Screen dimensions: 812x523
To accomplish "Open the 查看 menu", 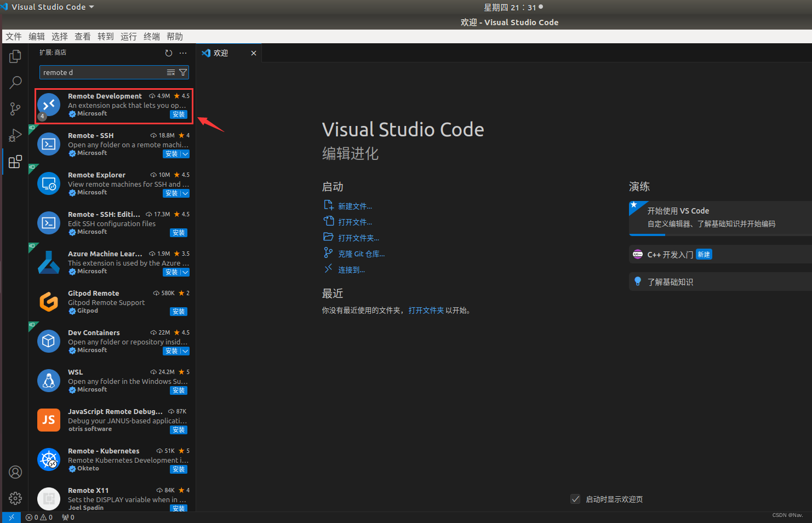I will coord(83,37).
